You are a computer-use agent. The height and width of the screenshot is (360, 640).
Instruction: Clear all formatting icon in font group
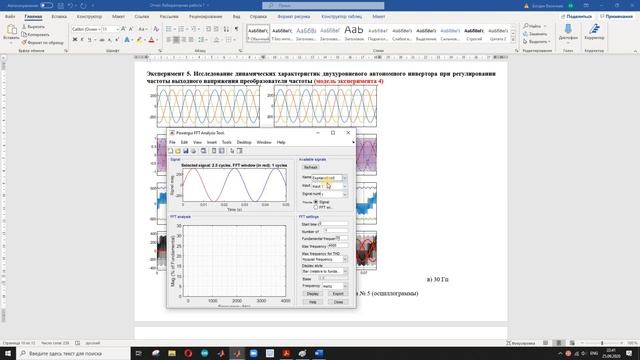pyautogui.click(x=156, y=29)
